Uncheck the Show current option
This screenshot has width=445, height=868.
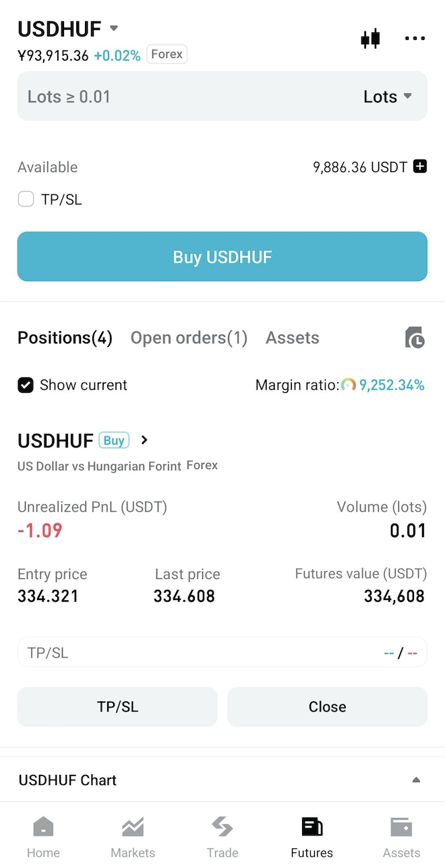(x=26, y=385)
